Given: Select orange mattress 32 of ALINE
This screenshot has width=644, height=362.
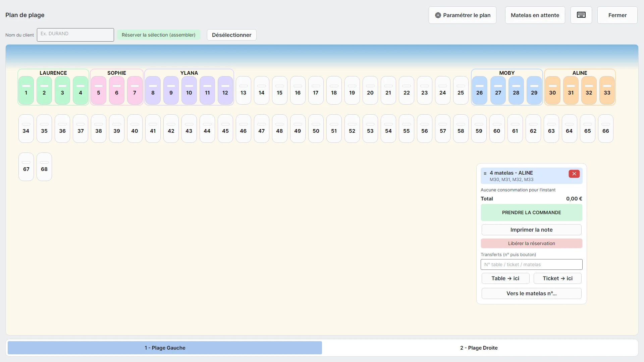Looking at the screenshot, I should coord(589,90).
